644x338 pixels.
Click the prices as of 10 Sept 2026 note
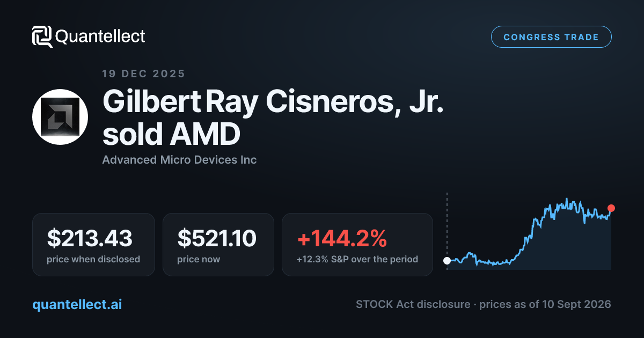[x=545, y=304]
